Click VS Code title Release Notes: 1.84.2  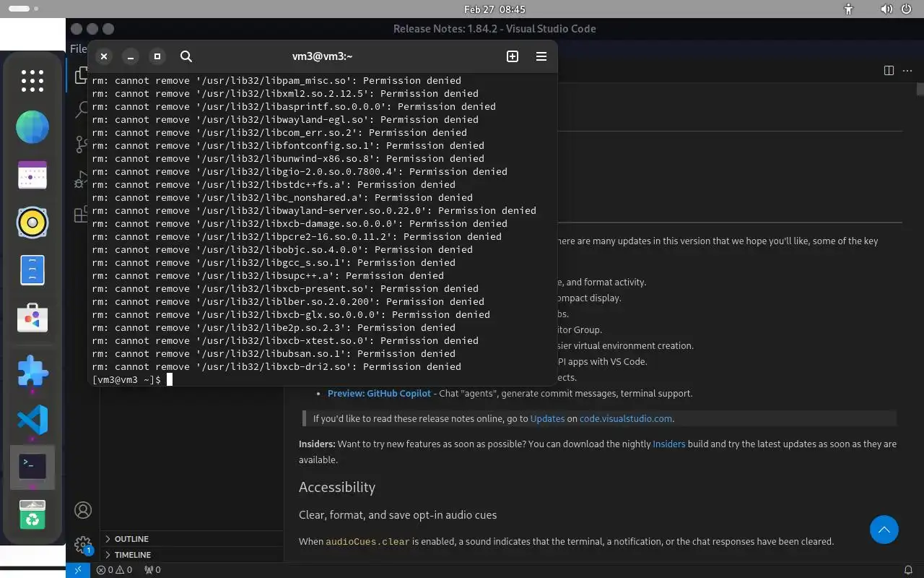[494, 29]
